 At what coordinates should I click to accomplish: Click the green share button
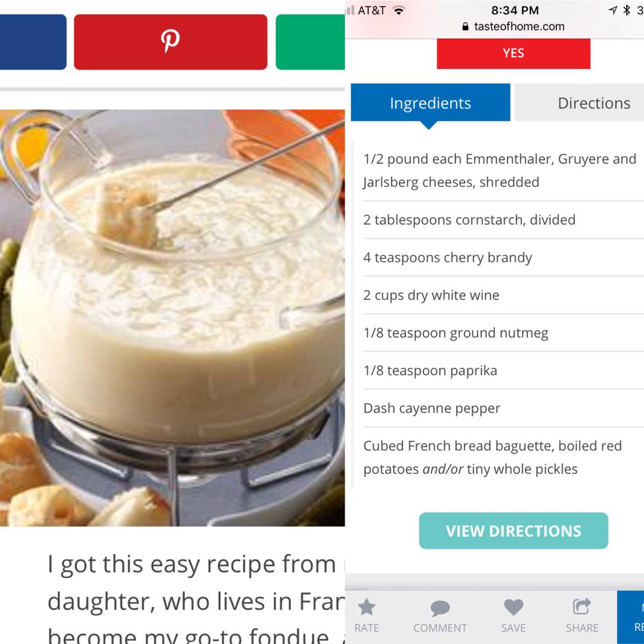(x=310, y=42)
